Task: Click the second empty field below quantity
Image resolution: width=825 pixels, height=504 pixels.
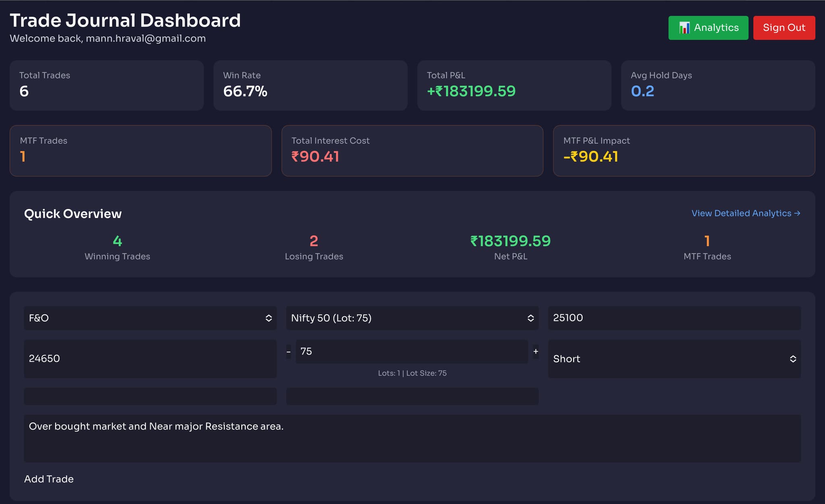Action: click(x=412, y=396)
